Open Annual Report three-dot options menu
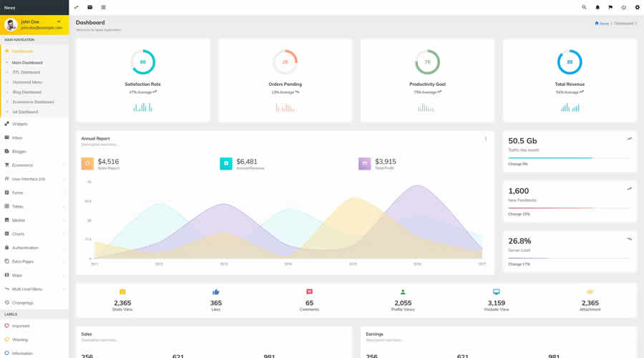The image size is (644, 358). pyautogui.click(x=485, y=139)
